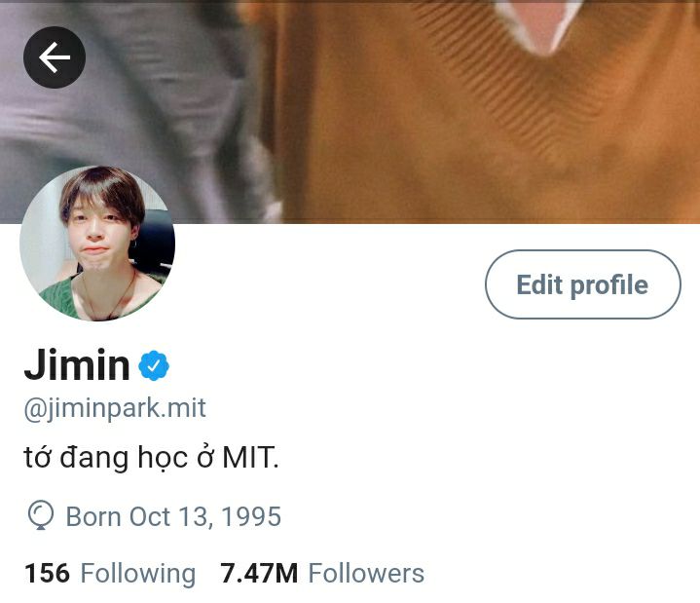Screen dimensions: 700x603
Task: Click the birthday balloon icon
Action: 41,515
